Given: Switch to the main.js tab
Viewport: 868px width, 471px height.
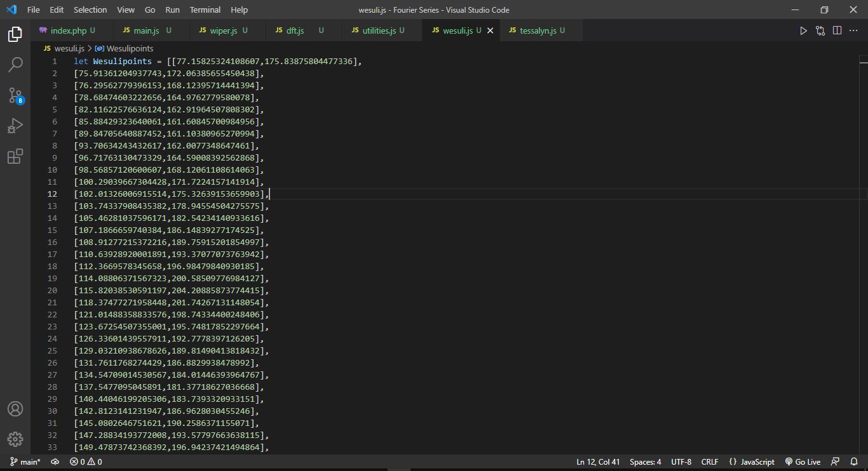Looking at the screenshot, I should (x=151, y=30).
